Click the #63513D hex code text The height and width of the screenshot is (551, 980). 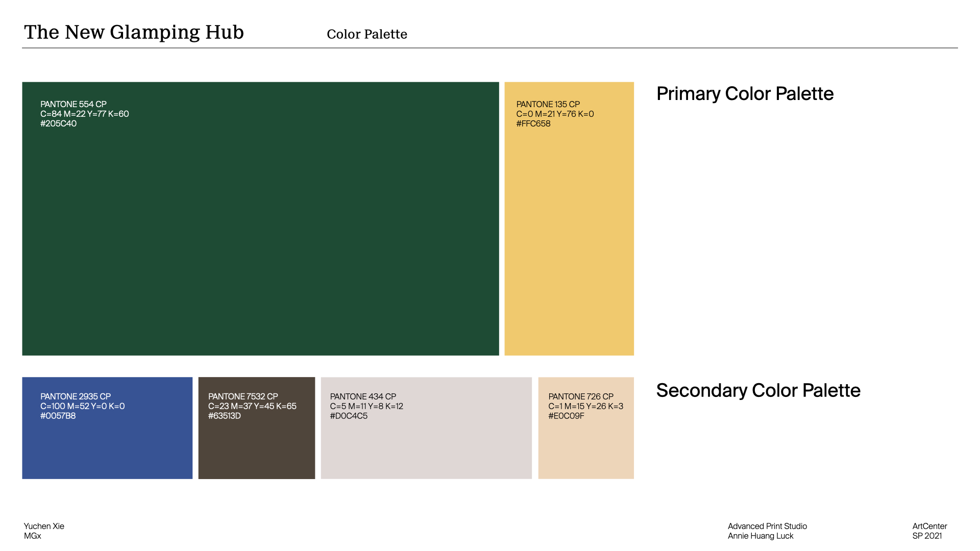coord(225,416)
